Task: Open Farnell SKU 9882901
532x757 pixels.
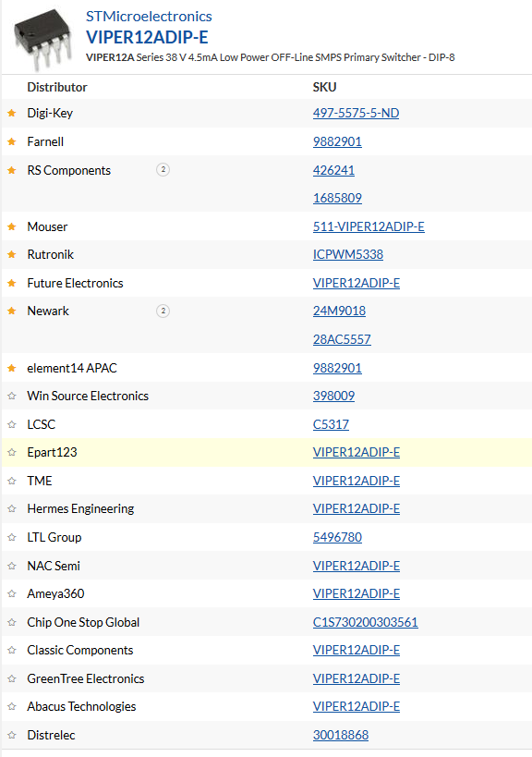Action: pyautogui.click(x=337, y=141)
